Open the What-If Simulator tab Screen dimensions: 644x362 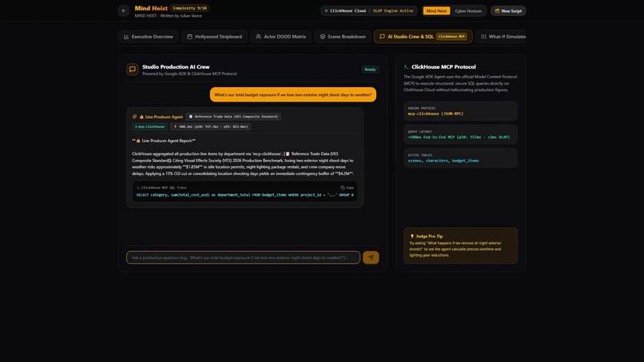point(503,37)
